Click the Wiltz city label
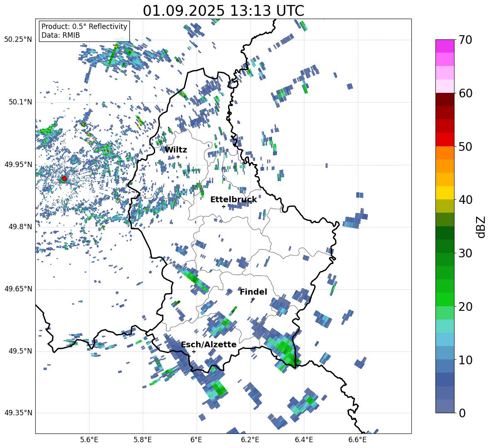 click(176, 150)
